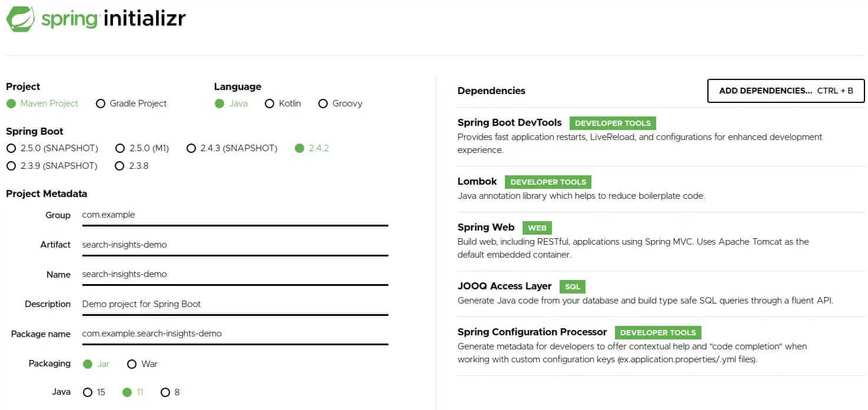Click the Dependencies section heading

click(x=491, y=91)
